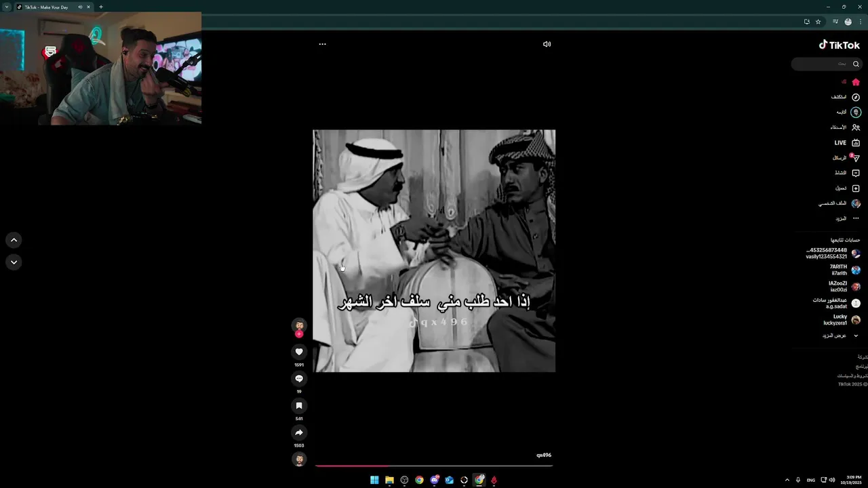This screenshot has height=488, width=868.
Task: Click the search magnifier icon
Action: click(856, 64)
